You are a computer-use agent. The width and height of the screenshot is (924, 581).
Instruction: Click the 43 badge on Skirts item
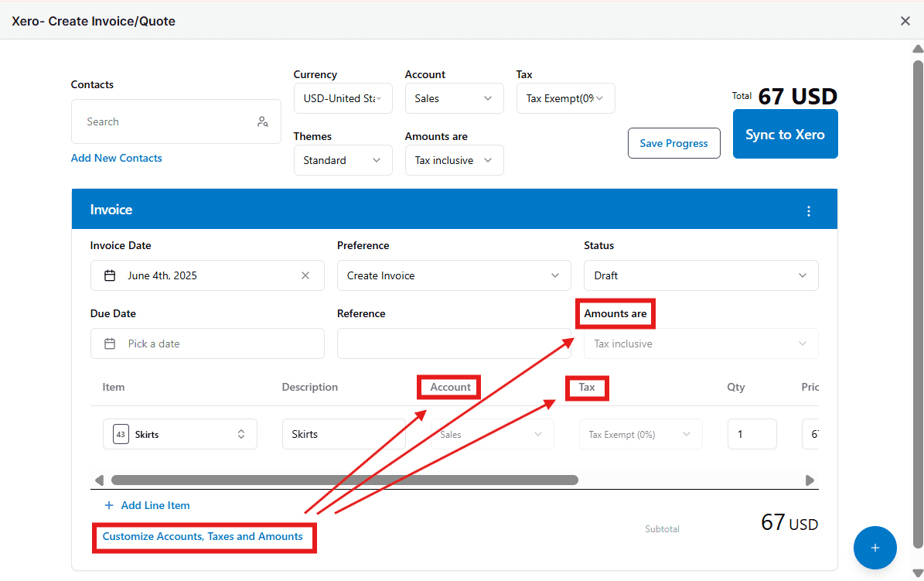tap(121, 434)
